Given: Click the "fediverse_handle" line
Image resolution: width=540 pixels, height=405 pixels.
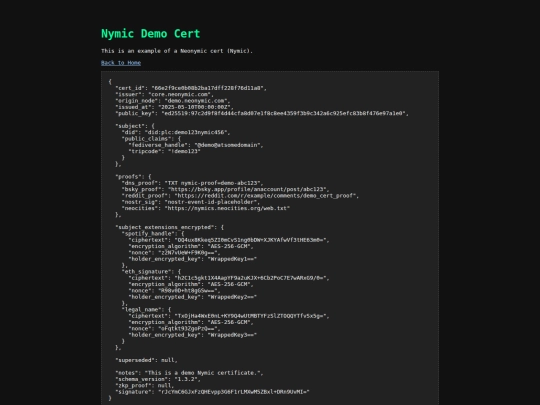Looking at the screenshot, I should click(196, 145).
